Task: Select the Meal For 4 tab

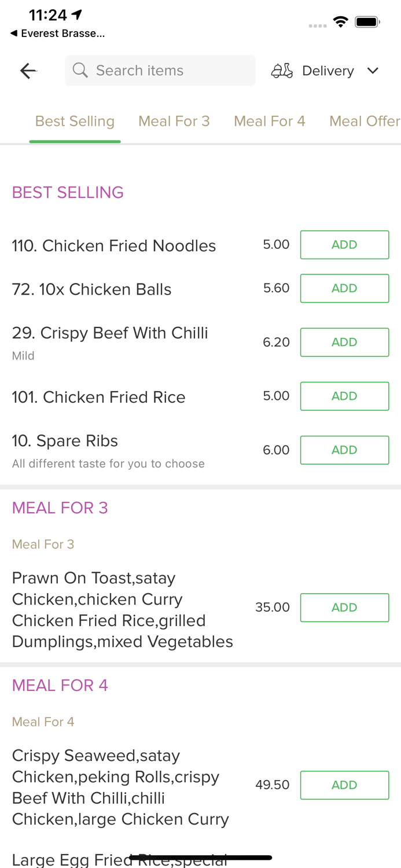Action: (x=270, y=121)
